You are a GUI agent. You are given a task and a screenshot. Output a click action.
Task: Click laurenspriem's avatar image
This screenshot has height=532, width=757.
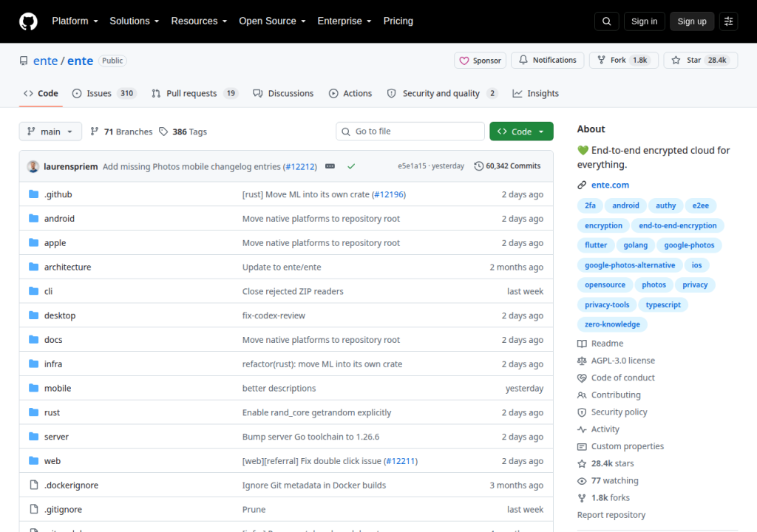(33, 166)
